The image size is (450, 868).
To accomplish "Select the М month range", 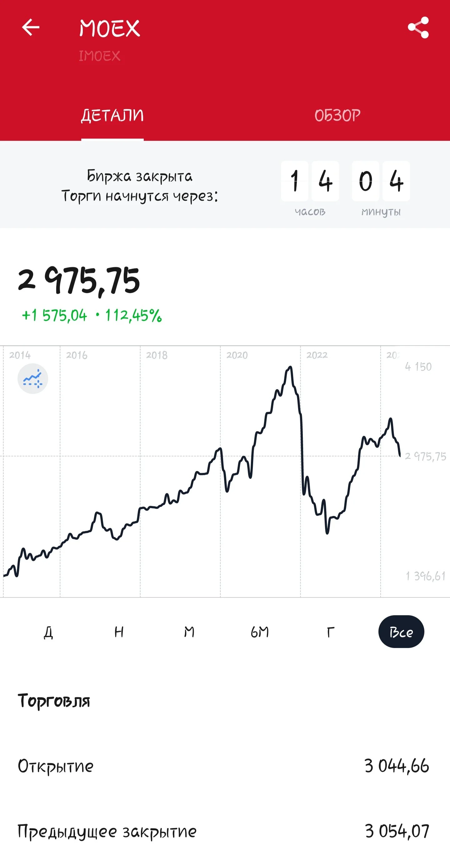I will (189, 632).
